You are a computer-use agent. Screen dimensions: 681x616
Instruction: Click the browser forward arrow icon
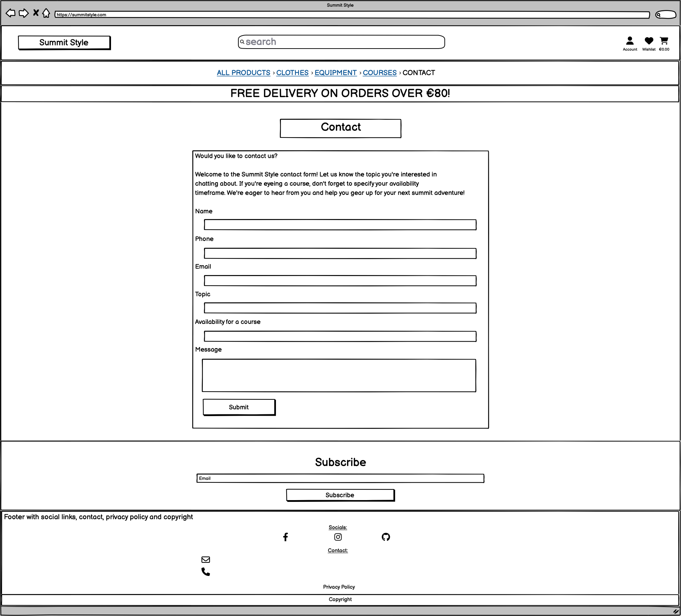tap(23, 13)
